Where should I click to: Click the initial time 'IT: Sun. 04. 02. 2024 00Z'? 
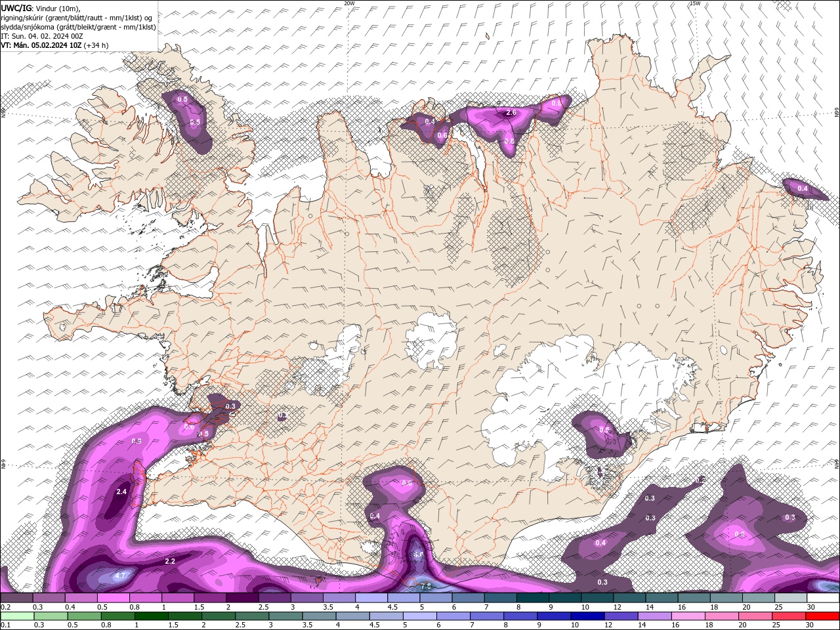pos(41,36)
